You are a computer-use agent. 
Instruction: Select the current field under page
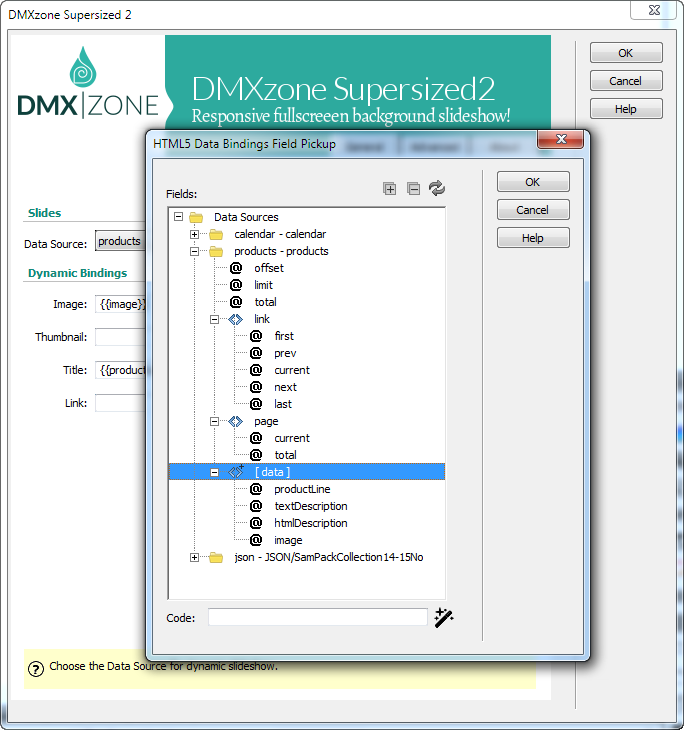(292, 438)
